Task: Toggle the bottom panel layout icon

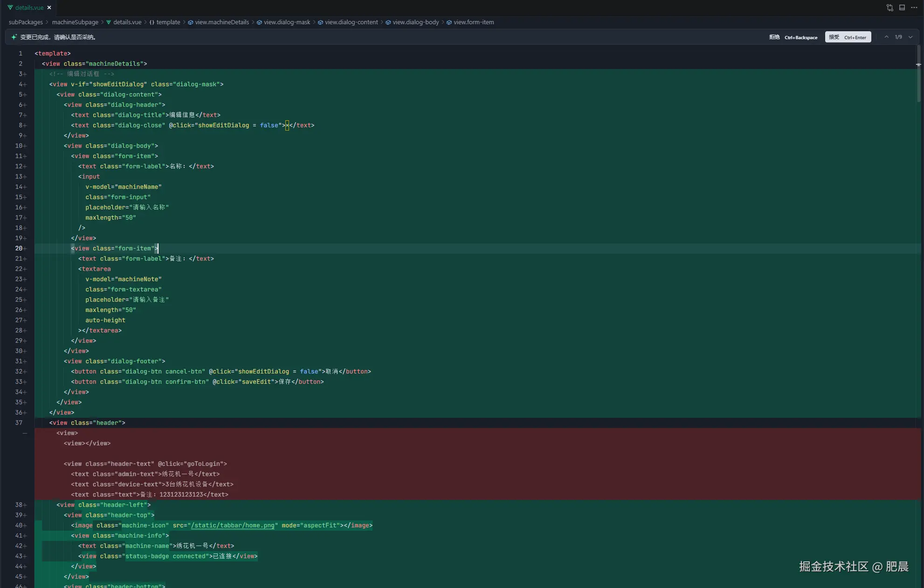Action: (x=902, y=7)
